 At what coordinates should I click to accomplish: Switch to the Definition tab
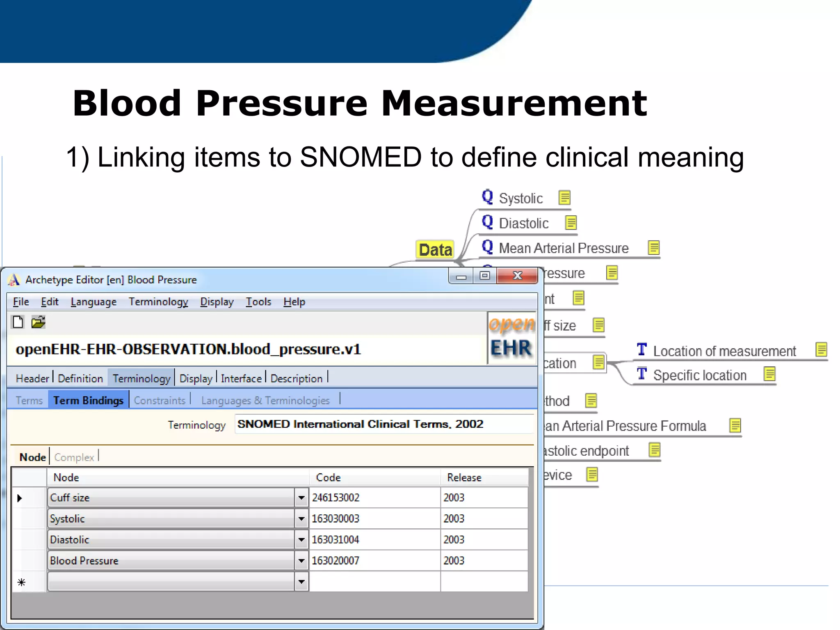[x=80, y=378]
